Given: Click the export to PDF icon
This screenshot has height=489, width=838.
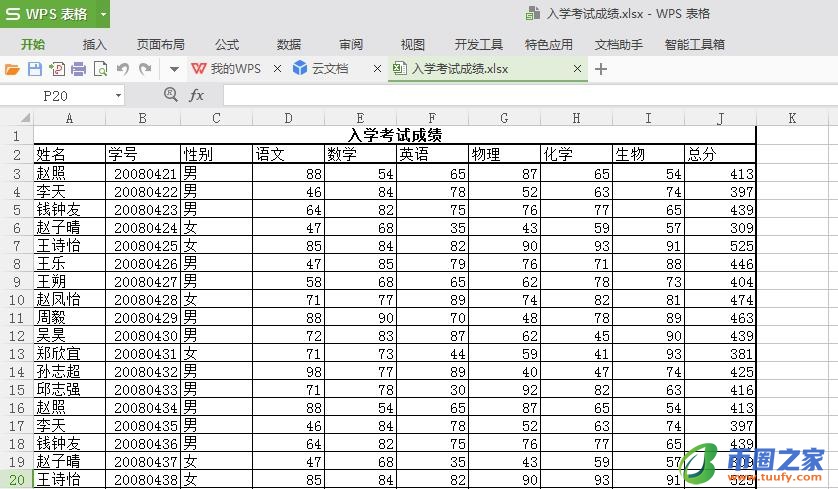Looking at the screenshot, I should coord(57,69).
